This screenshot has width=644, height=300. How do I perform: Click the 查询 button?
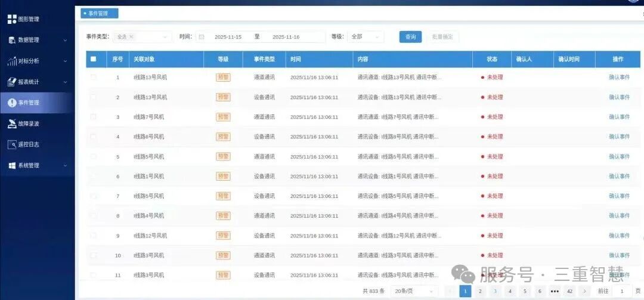coord(410,36)
